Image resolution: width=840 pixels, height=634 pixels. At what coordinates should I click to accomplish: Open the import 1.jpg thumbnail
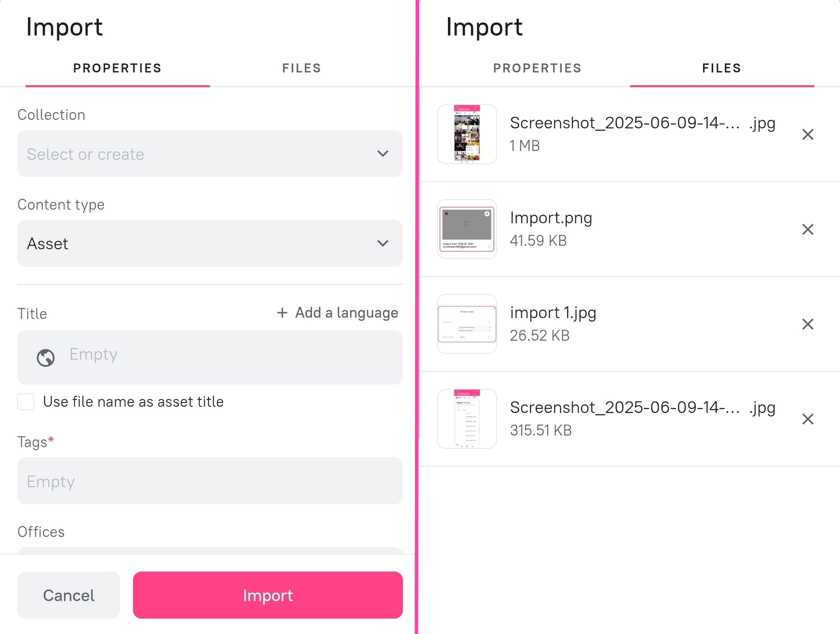467,324
